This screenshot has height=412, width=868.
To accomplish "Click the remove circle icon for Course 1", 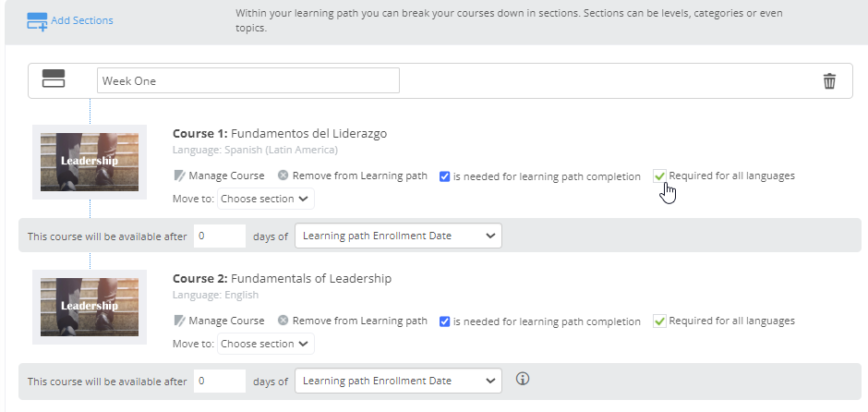I will pyautogui.click(x=283, y=176).
